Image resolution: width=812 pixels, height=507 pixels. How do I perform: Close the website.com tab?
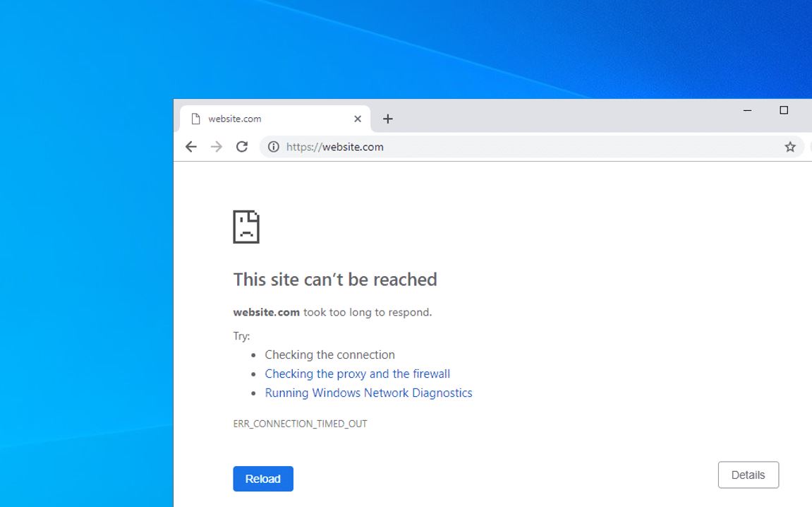358,119
